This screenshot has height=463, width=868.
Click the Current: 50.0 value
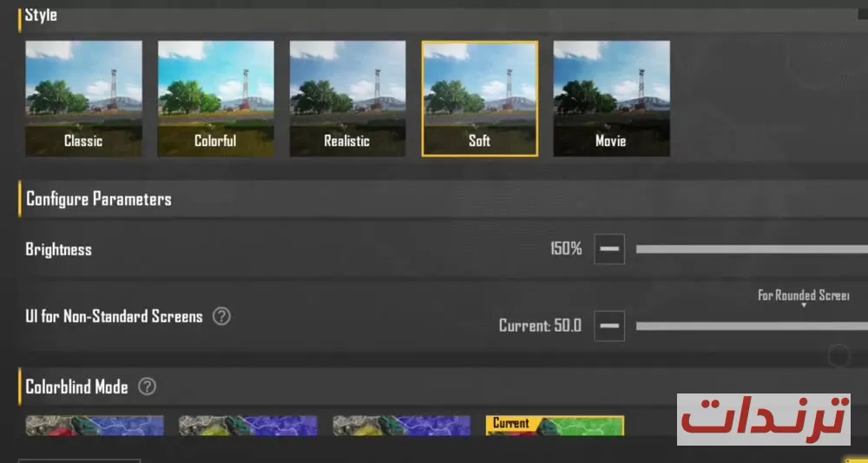tap(540, 326)
